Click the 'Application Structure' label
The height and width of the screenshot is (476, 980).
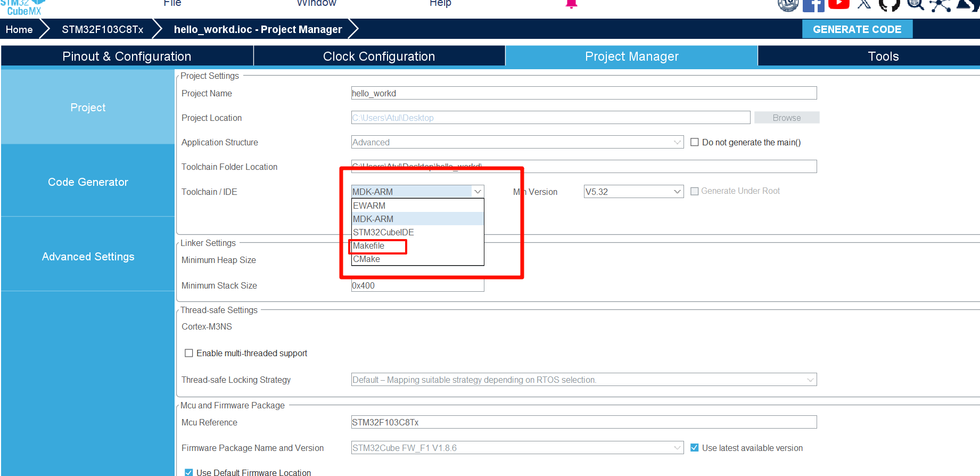tap(220, 142)
